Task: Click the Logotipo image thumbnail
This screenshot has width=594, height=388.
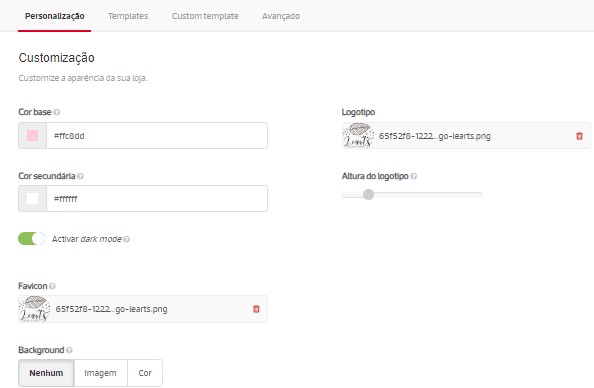Action: tap(358, 135)
